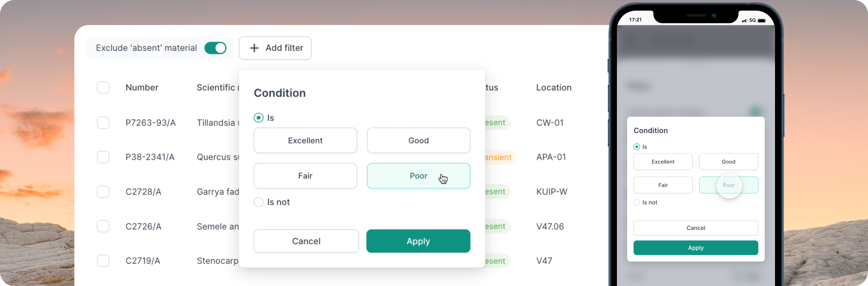
Task: Choose Good in the desktop Condition dialog
Action: point(418,140)
